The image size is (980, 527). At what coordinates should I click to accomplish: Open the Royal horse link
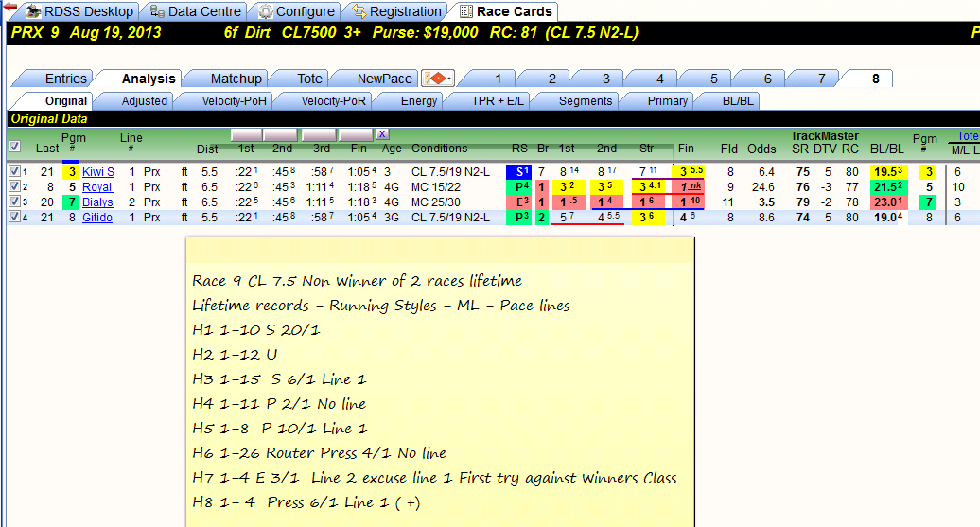click(x=97, y=187)
